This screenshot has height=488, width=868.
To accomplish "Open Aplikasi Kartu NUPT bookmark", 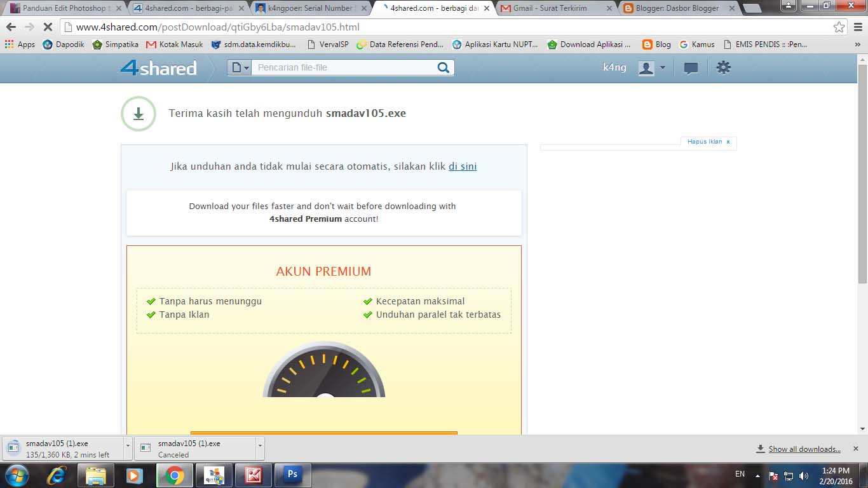I will [496, 44].
